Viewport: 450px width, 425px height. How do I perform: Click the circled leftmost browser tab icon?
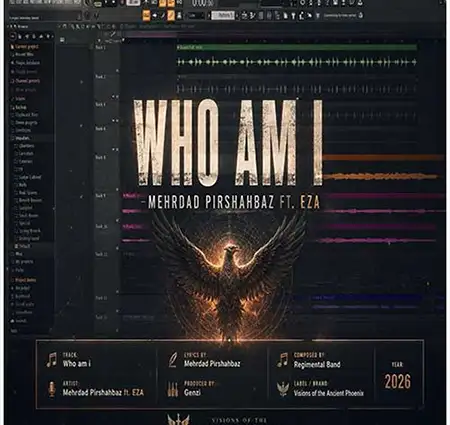tap(13, 36)
